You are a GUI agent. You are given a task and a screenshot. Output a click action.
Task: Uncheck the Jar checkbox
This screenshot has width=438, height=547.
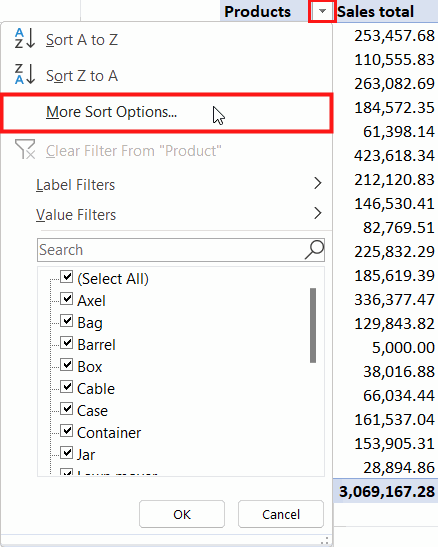pyautogui.click(x=67, y=453)
